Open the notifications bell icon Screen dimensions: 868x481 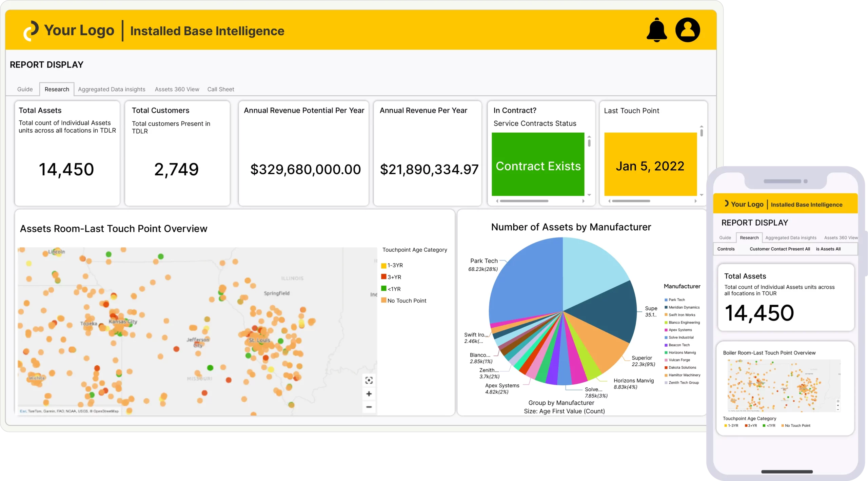[x=657, y=30]
